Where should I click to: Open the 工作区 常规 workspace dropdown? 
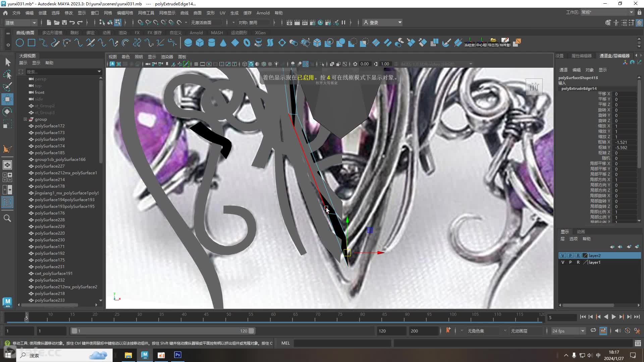point(607,12)
